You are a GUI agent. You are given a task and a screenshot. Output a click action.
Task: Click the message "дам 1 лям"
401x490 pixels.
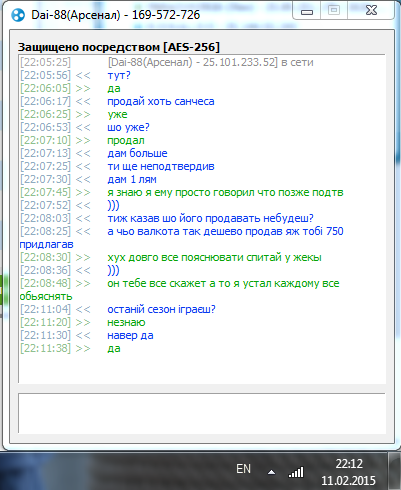point(132,179)
